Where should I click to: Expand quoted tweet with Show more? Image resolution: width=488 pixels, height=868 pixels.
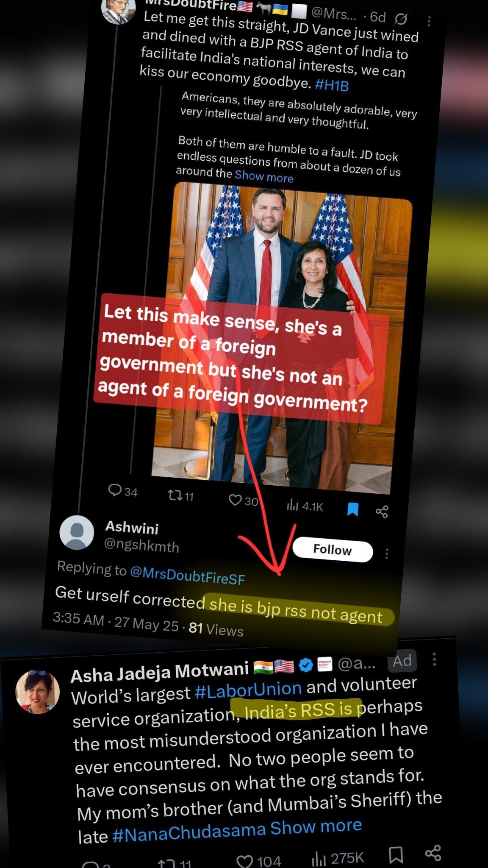coord(264,176)
